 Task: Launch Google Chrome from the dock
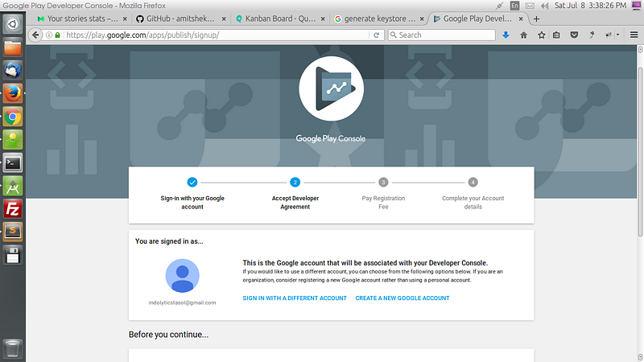coord(13,117)
